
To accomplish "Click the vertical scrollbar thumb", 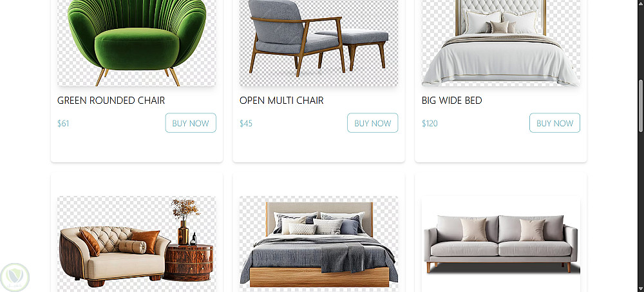I will (x=640, y=106).
